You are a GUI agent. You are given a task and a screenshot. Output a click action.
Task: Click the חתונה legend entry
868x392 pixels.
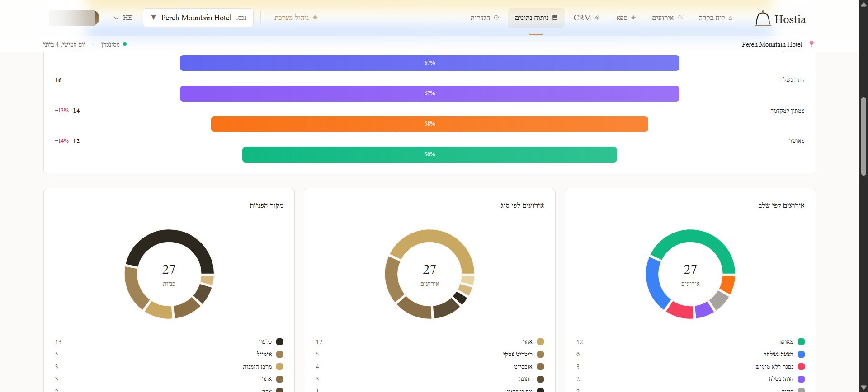[429, 379]
